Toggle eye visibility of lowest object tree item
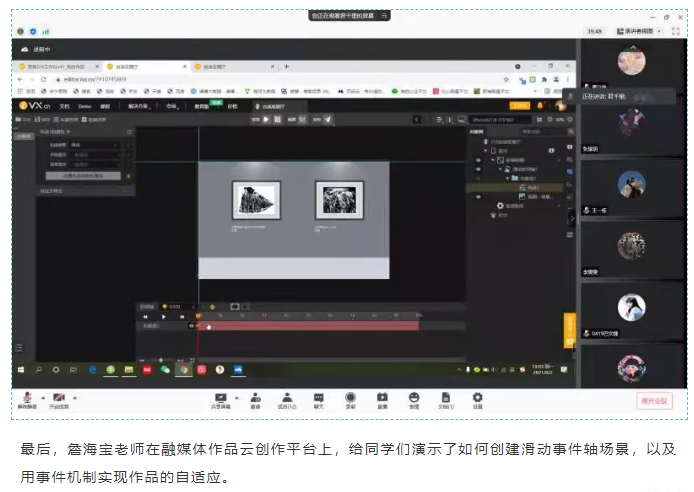Viewport: 694px width, 492px height. pyautogui.click(x=477, y=195)
